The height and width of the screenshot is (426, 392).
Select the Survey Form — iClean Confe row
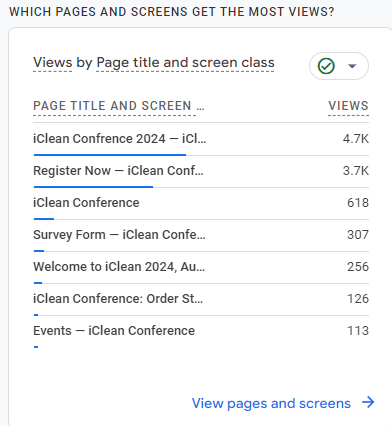click(201, 235)
